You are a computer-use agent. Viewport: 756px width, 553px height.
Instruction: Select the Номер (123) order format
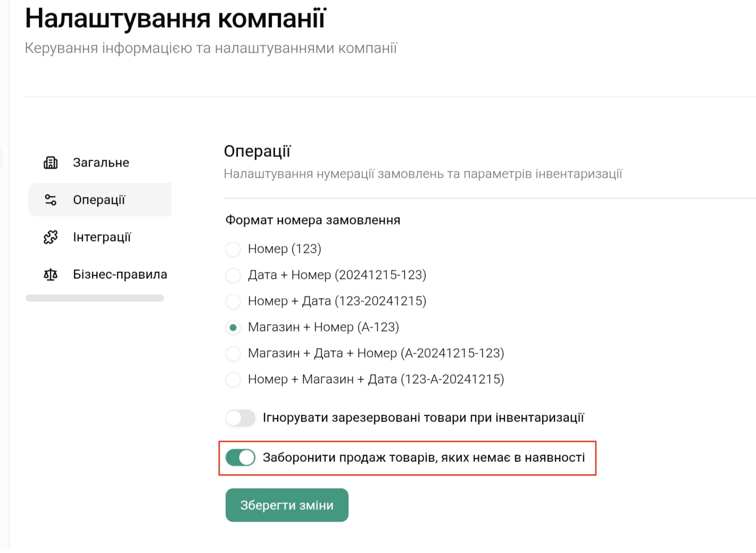click(x=233, y=249)
